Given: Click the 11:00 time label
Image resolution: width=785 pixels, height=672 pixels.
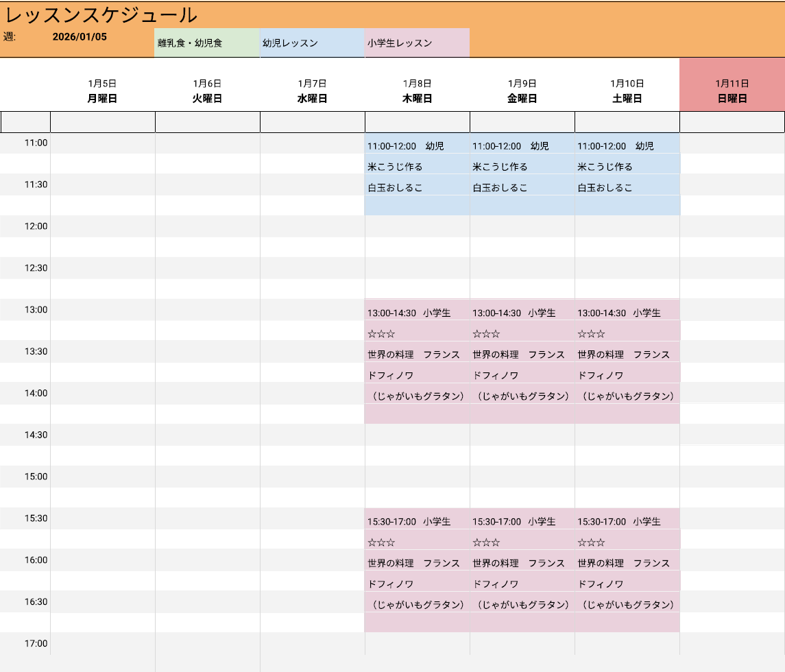Looking at the screenshot, I should [36, 143].
